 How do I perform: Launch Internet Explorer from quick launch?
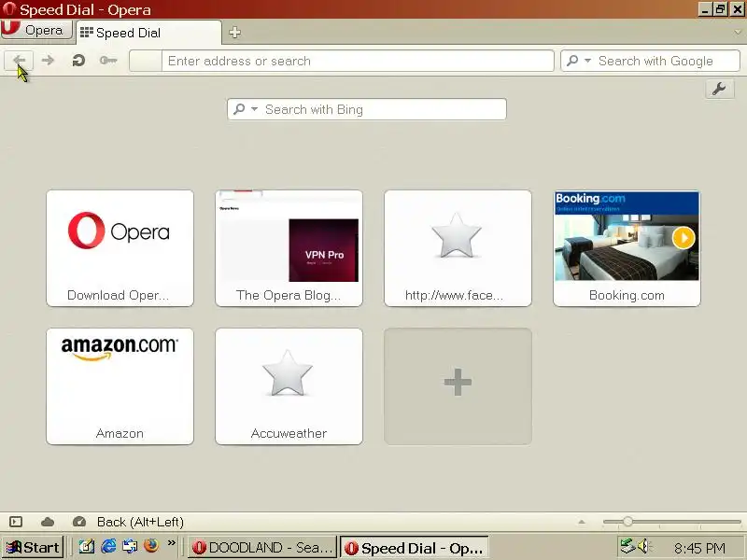click(108, 546)
